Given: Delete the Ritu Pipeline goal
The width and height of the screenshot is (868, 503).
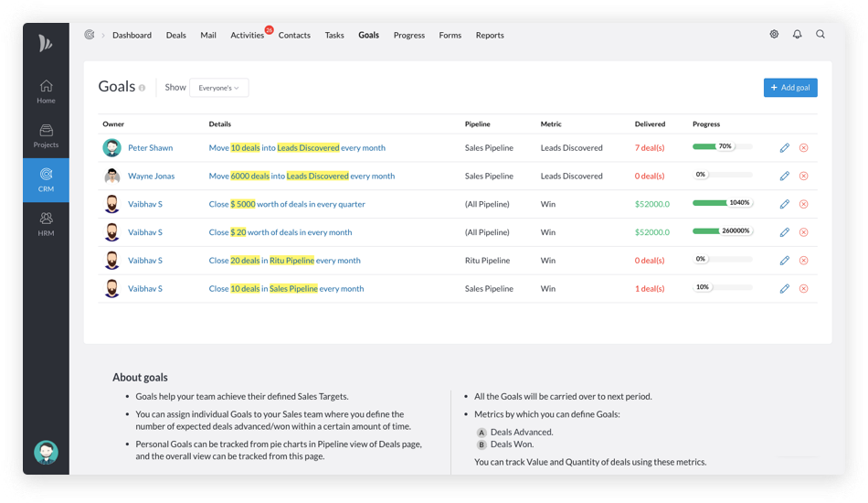Looking at the screenshot, I should (804, 261).
